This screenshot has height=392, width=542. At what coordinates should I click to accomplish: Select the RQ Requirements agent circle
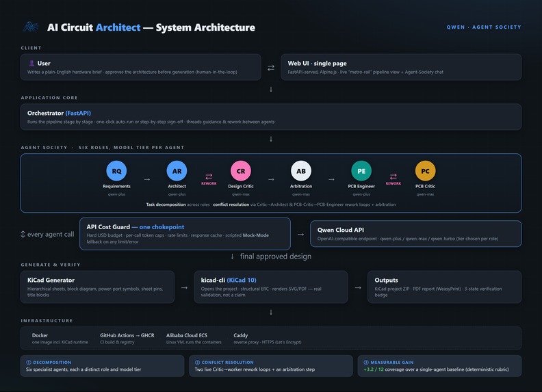[x=116, y=171]
